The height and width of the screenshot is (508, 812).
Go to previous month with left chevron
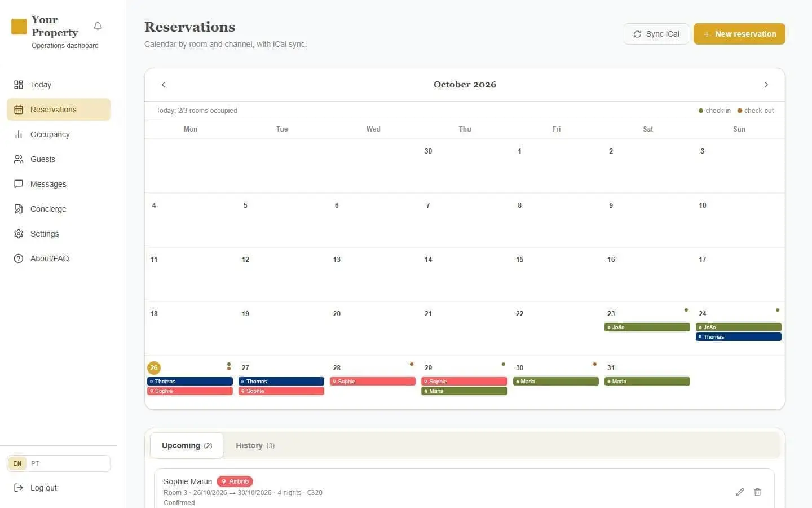[x=164, y=85]
